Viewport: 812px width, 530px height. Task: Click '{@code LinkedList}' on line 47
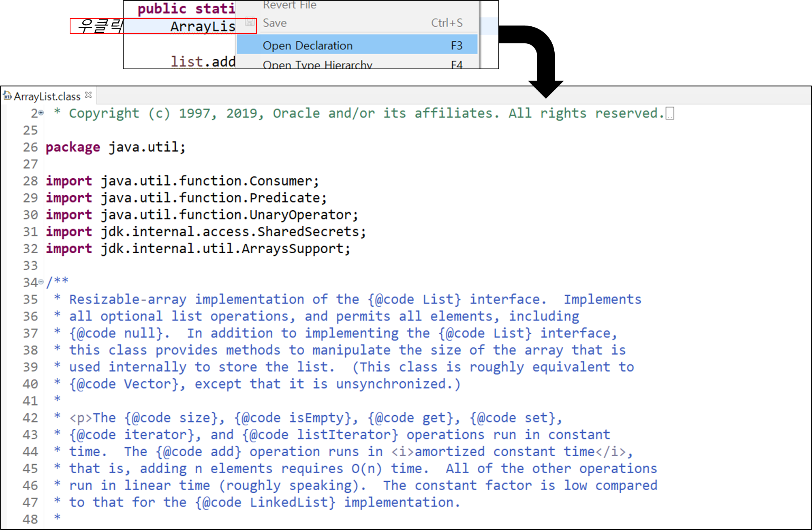[x=265, y=502]
